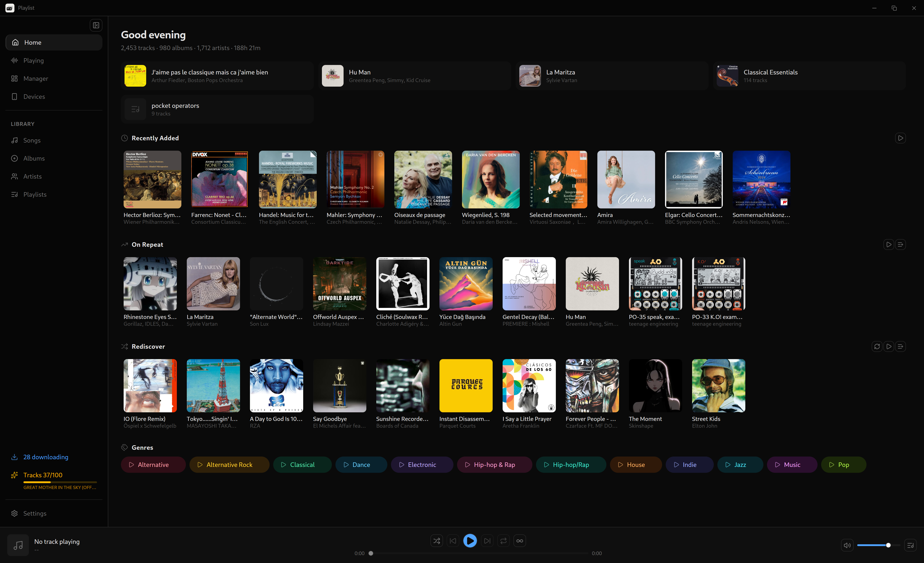Enable shuffle playback mode
This screenshot has width=924, height=563.
(436, 541)
